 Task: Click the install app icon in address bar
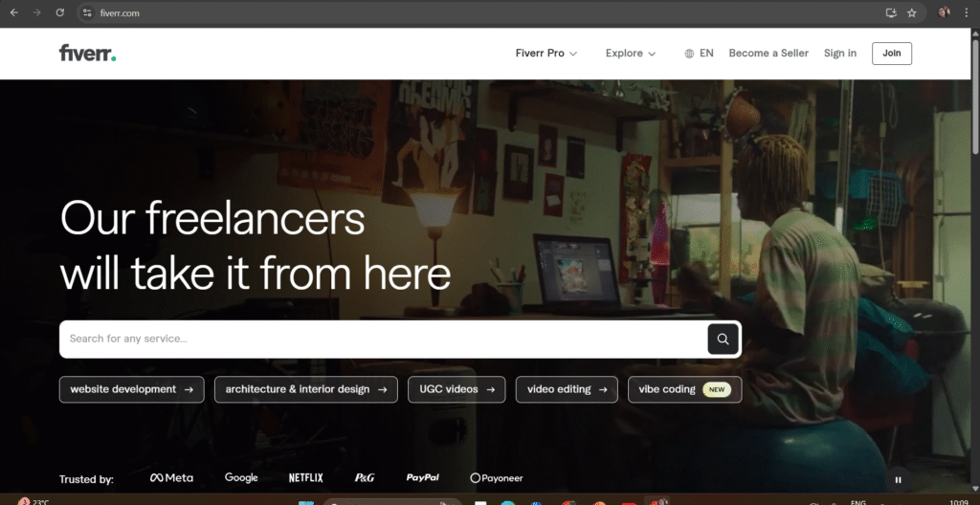pos(891,12)
